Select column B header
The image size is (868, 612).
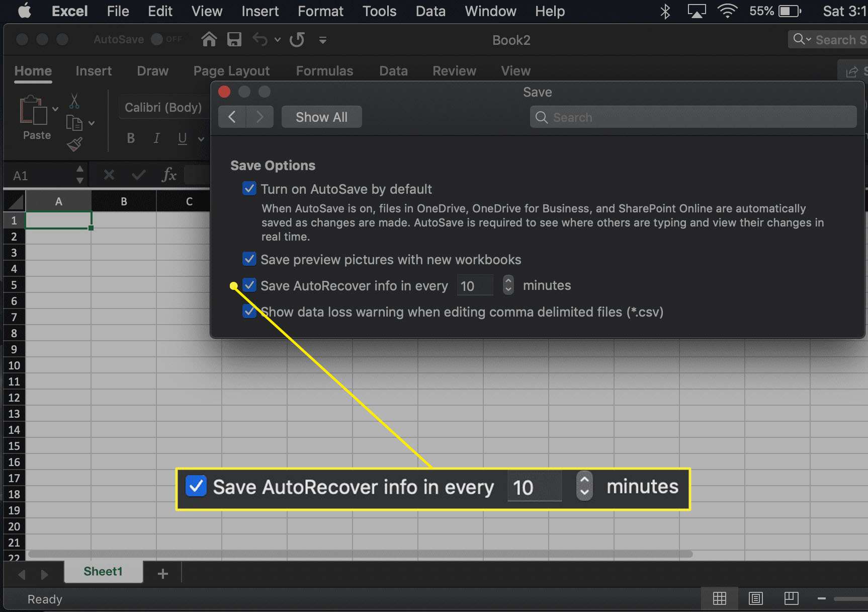(124, 201)
